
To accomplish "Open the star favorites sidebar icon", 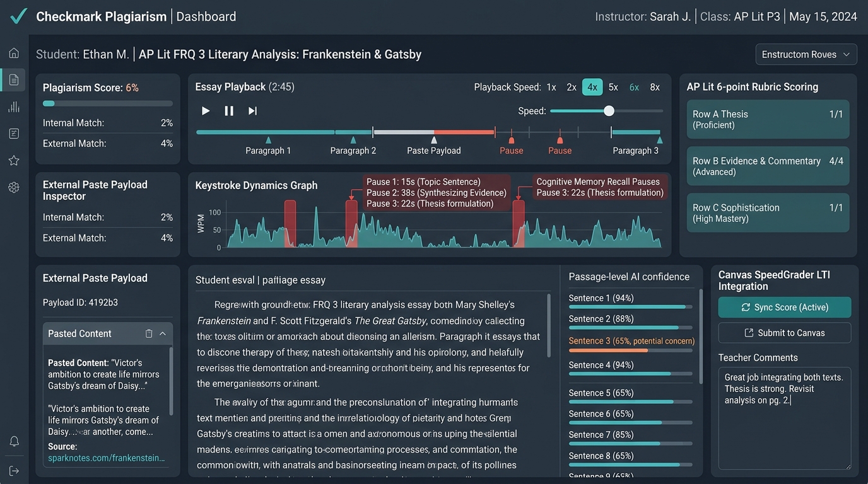I will point(14,161).
